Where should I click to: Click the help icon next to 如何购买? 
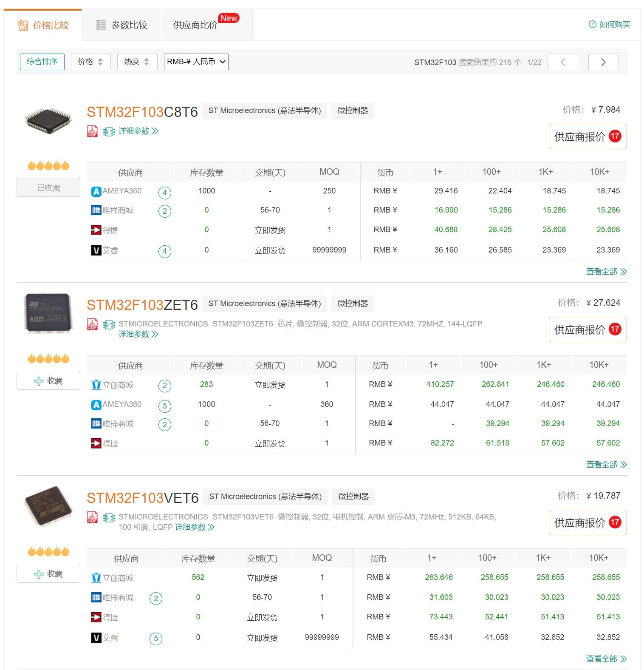(592, 25)
